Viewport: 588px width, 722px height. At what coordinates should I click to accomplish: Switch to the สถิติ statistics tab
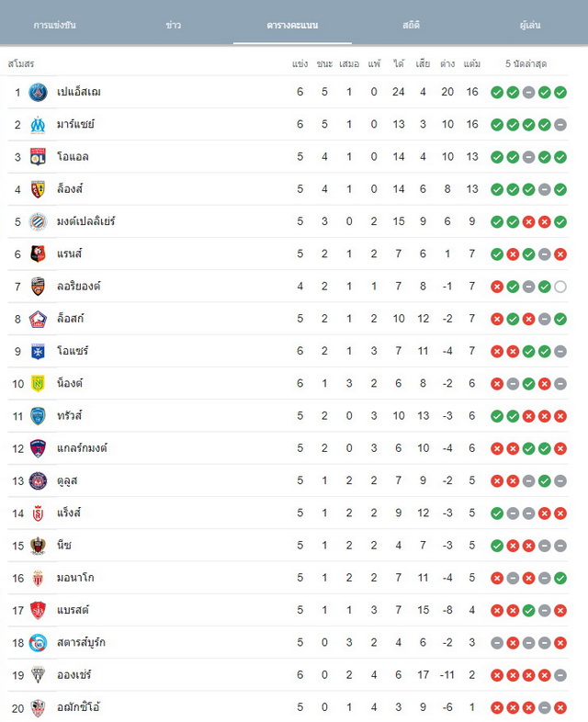(412, 25)
